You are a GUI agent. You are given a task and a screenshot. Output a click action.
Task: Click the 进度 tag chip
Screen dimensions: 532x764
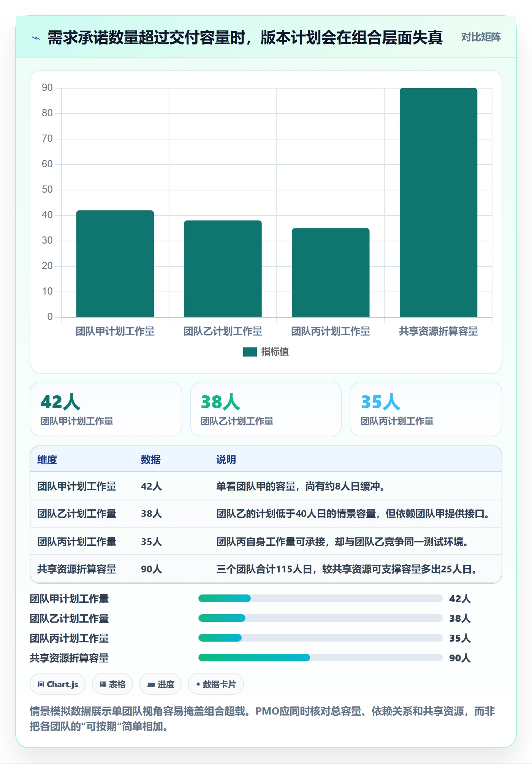tap(160, 684)
